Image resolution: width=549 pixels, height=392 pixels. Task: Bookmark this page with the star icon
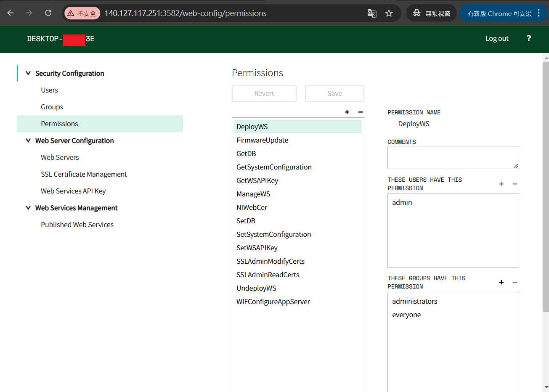(389, 13)
